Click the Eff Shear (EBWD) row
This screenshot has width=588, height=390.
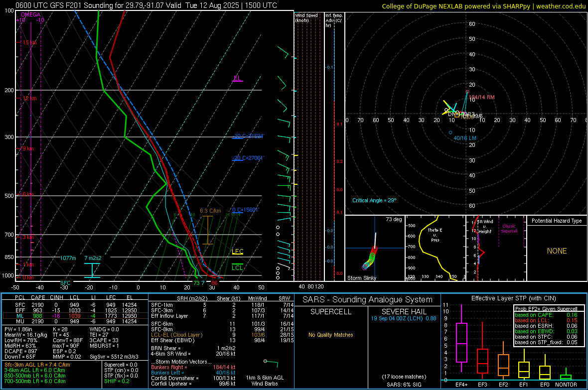[221, 340]
